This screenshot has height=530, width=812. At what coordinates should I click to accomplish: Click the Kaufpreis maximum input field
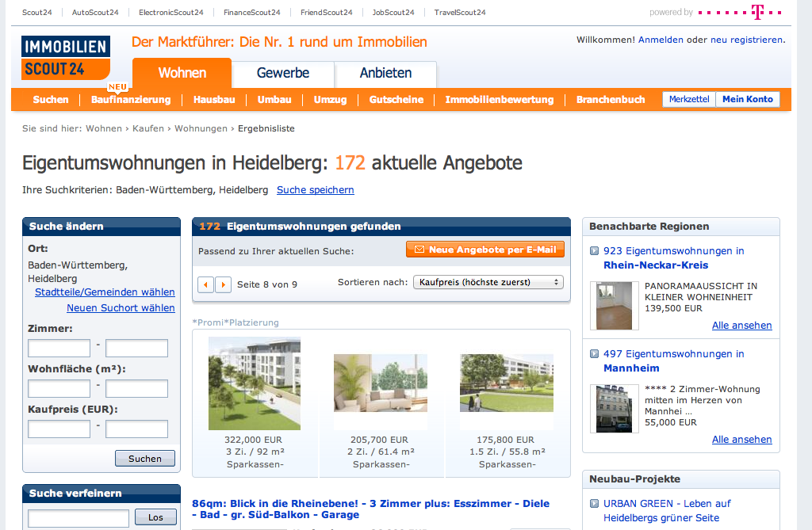click(x=136, y=429)
